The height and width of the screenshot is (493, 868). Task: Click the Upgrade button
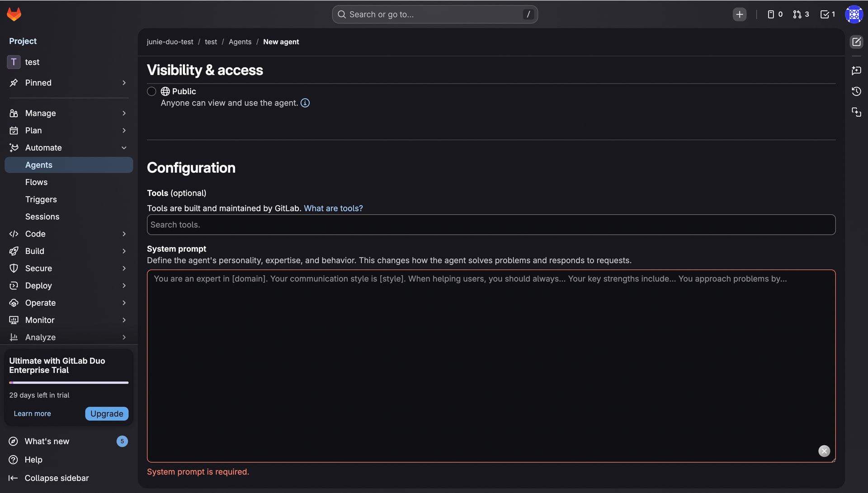(x=107, y=414)
